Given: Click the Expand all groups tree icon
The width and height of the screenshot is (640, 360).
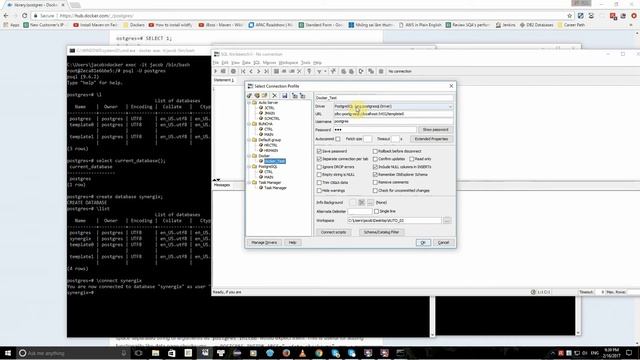Looking at the screenshot, I should pos(295,96).
